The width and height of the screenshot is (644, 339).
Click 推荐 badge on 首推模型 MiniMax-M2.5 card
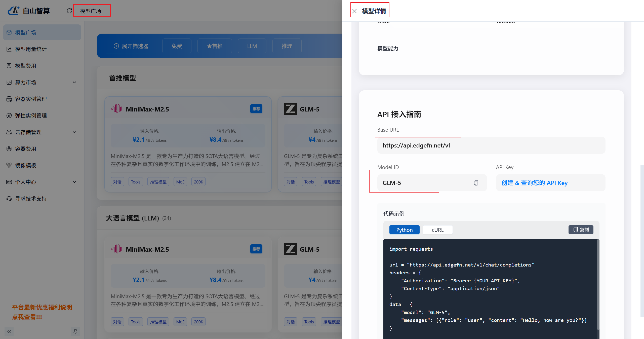tap(256, 109)
